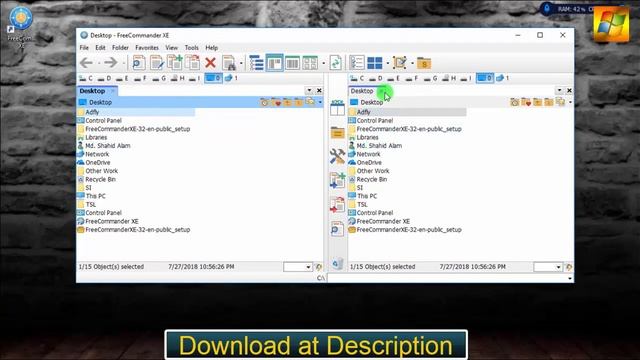Viewport: 640px width, 360px height.
Task: Select "OneDrive" in the right pane
Action: (369, 162)
